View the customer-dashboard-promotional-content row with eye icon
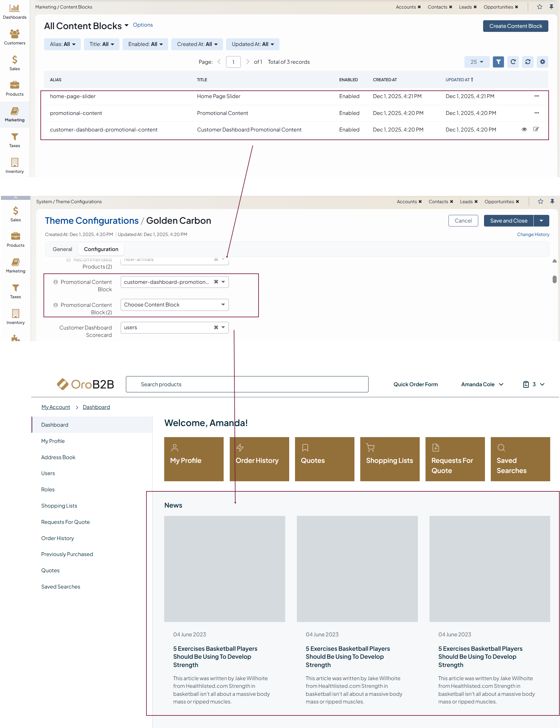Image resolution: width=560 pixels, height=728 pixels. [524, 129]
